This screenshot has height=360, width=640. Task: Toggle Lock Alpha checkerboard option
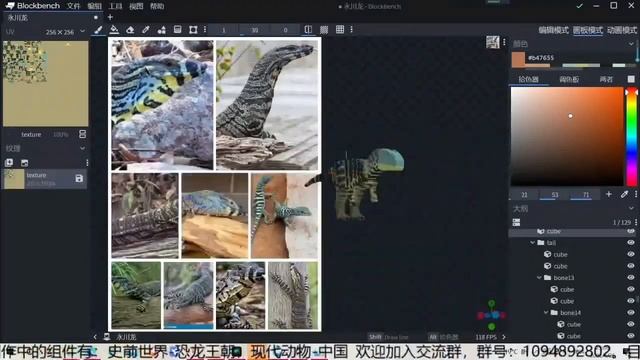pyautogui.click(x=324, y=29)
